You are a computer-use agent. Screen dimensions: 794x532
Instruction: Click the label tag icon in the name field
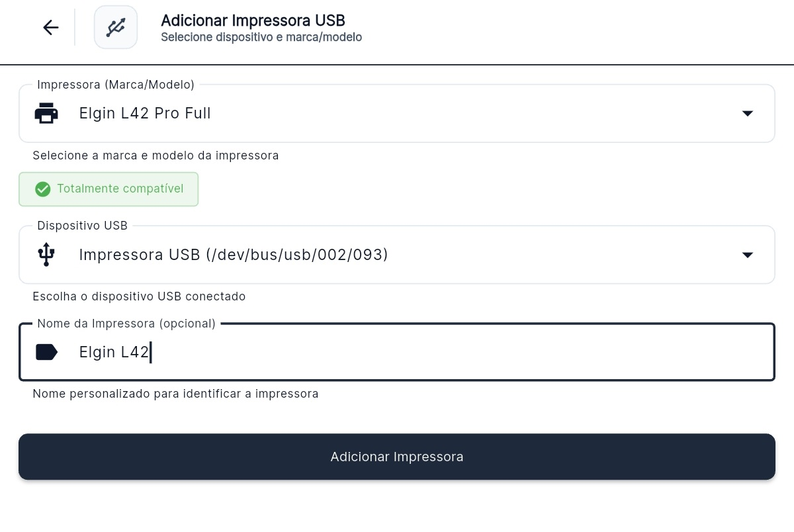pos(46,352)
